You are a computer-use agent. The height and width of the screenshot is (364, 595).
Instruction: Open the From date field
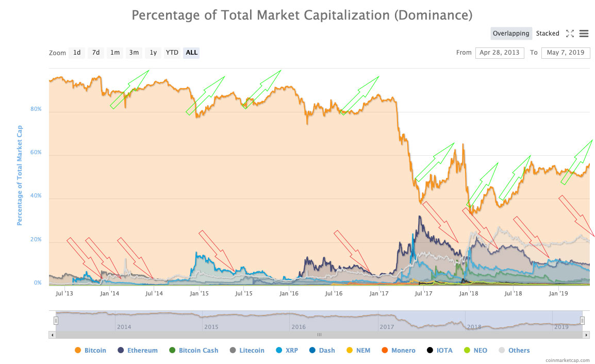tap(500, 53)
